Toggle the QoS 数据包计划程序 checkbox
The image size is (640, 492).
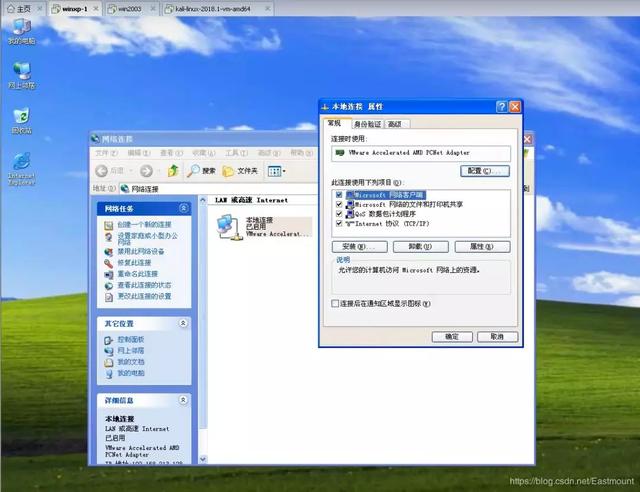click(339, 214)
